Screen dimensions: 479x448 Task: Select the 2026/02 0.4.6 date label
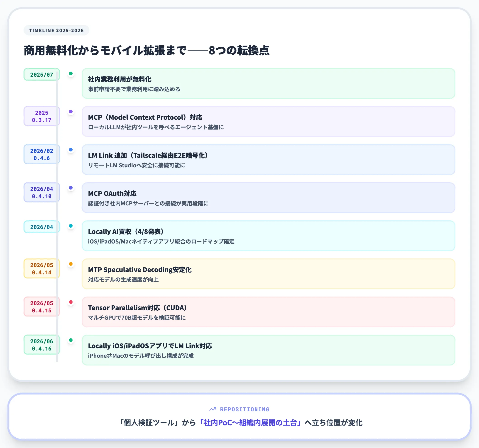click(42, 154)
